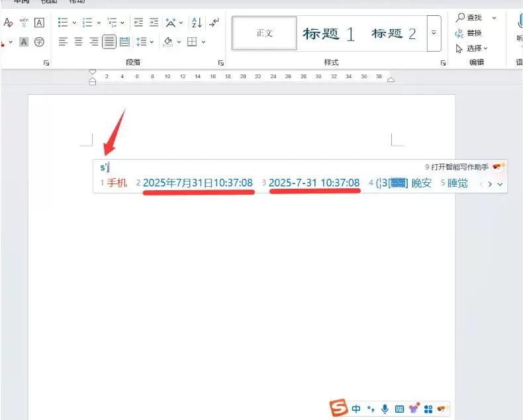Align the paragraph to the left
This screenshot has height=420, width=523.
click(63, 42)
